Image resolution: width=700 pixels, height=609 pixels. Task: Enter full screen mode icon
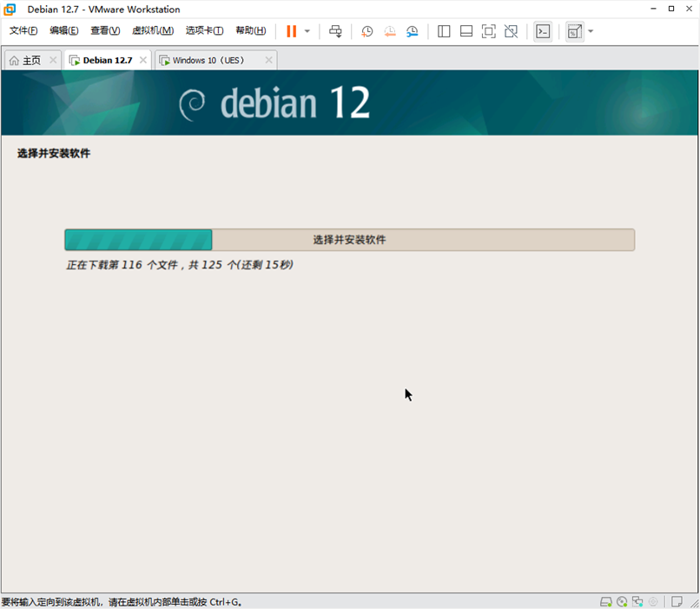(488, 31)
